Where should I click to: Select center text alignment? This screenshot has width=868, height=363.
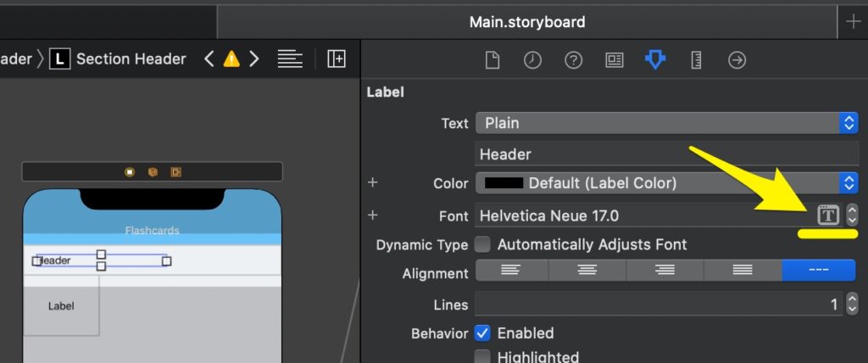point(587,271)
